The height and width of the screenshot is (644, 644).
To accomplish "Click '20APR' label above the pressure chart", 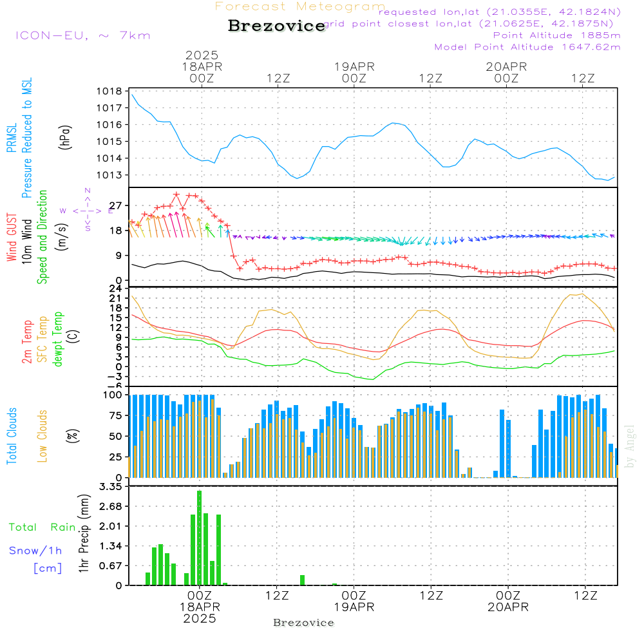I will pyautogui.click(x=506, y=66).
